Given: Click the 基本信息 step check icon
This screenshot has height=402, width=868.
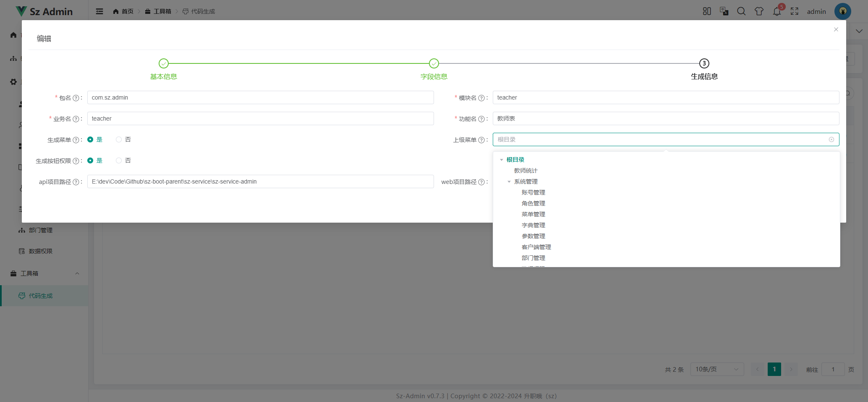Looking at the screenshot, I should coord(164,63).
